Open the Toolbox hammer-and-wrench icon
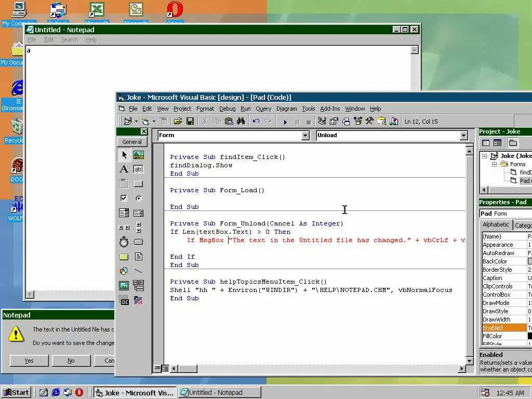 [369, 121]
